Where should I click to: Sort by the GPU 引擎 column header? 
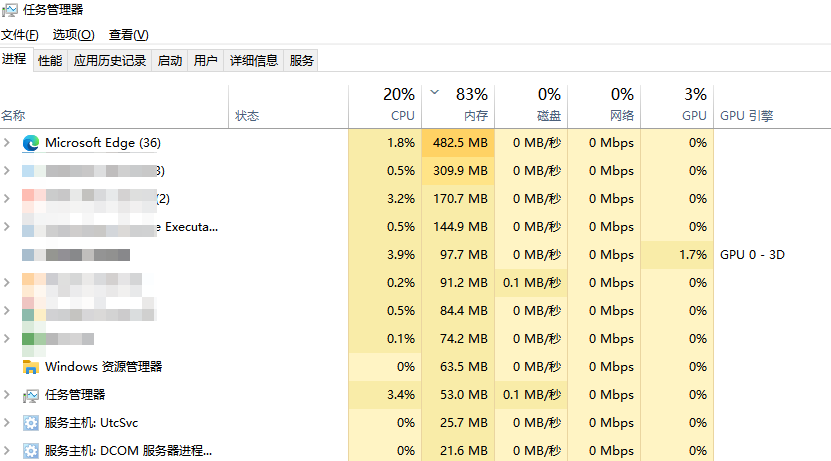click(772, 107)
